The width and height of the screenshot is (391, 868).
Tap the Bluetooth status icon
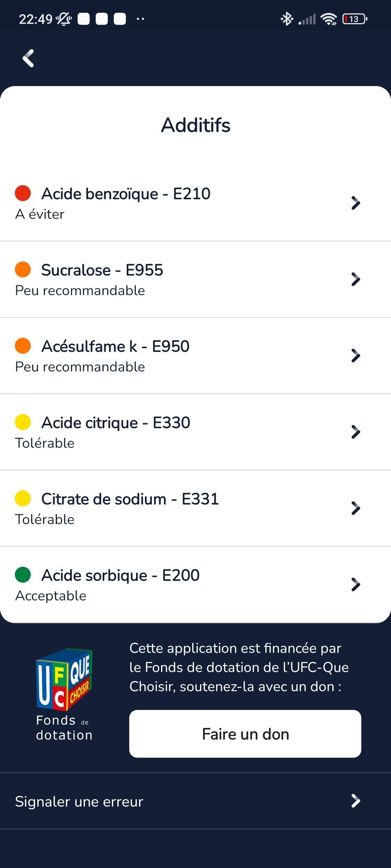pyautogui.click(x=287, y=19)
